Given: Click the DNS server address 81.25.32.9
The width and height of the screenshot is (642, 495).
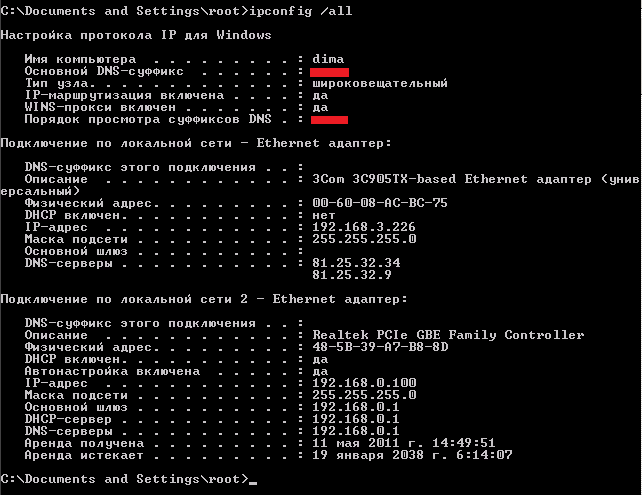Looking at the screenshot, I should click(352, 275).
